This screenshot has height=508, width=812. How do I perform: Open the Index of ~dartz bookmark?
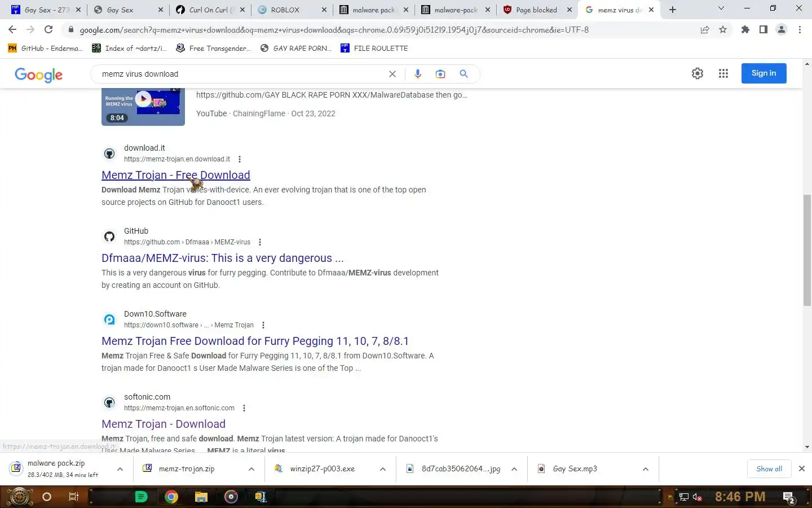coord(130,49)
